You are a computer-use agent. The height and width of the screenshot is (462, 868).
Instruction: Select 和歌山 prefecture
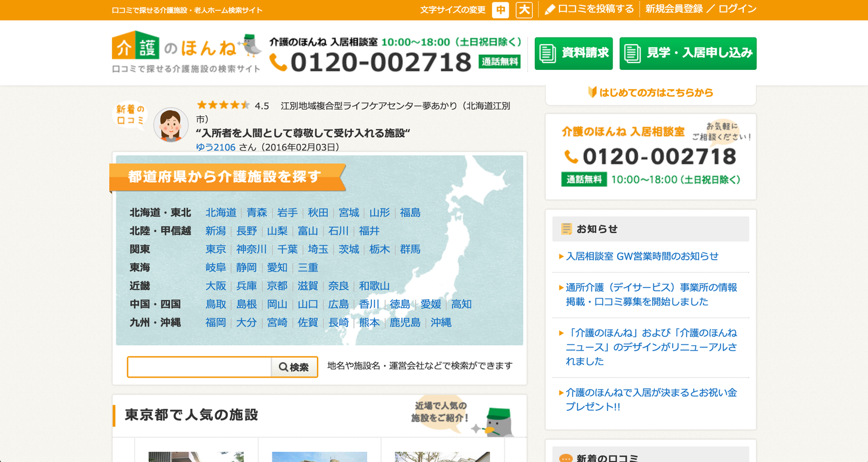(374, 286)
